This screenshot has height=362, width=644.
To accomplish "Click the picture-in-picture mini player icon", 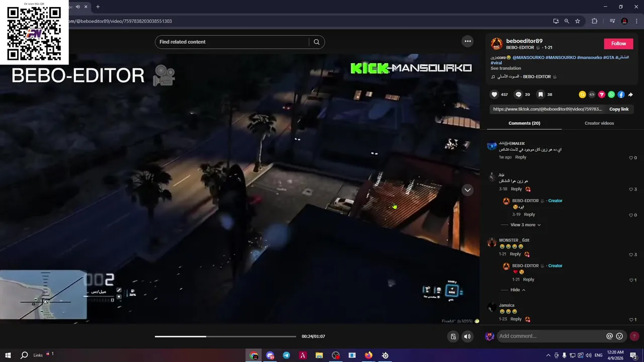I will [453, 336].
